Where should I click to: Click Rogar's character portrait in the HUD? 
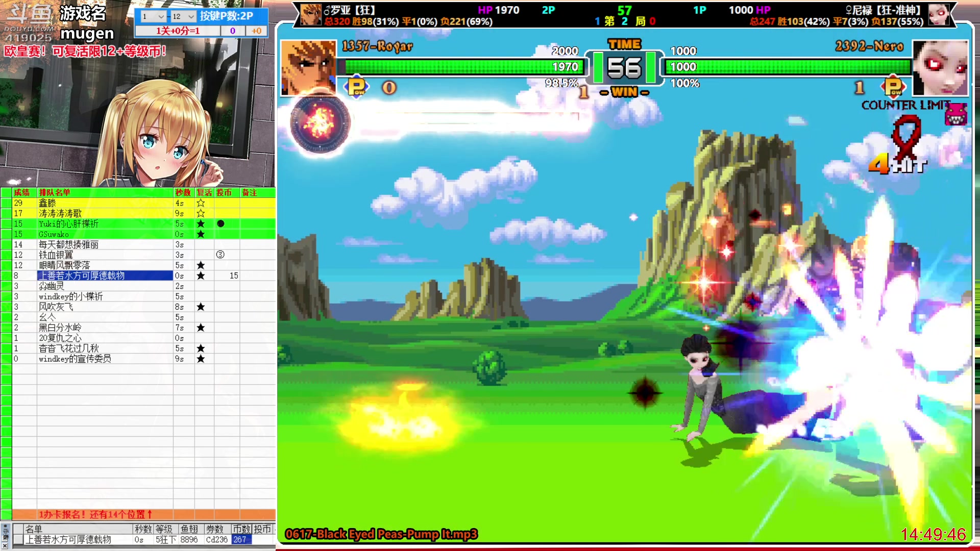[x=308, y=67]
